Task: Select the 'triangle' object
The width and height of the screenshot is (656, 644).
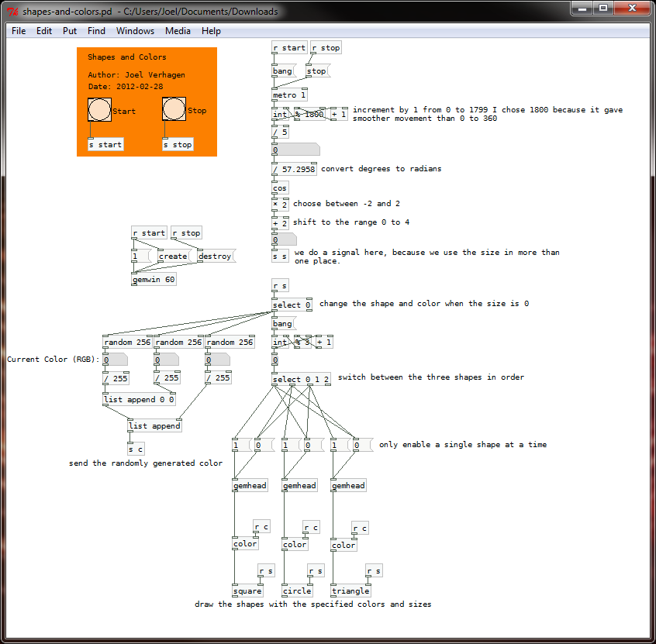Action: pyautogui.click(x=350, y=591)
